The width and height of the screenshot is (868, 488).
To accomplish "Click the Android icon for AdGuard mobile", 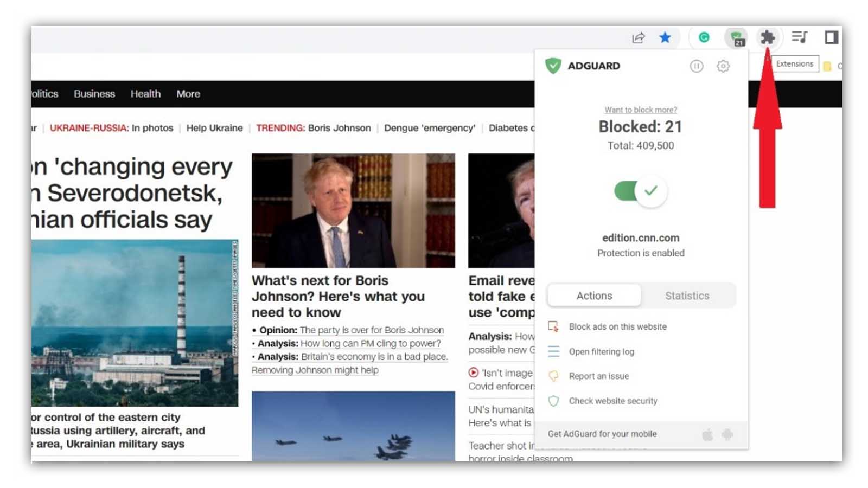I will [x=727, y=434].
